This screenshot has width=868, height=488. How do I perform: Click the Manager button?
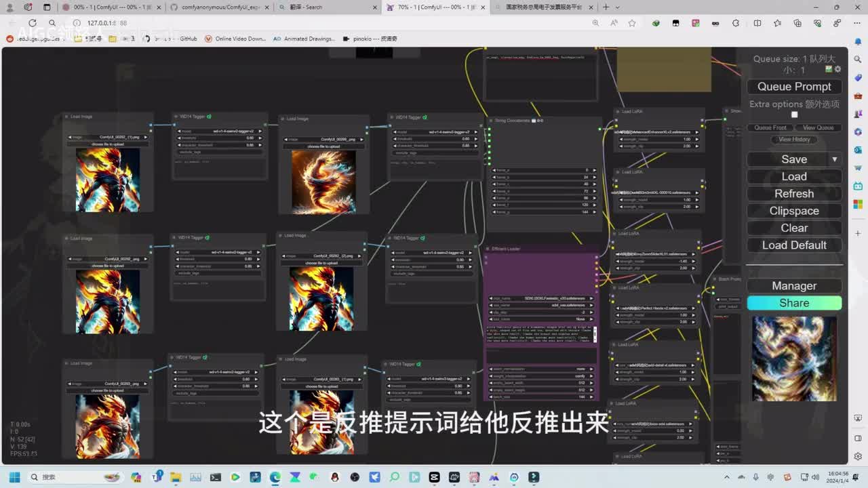[x=794, y=286]
